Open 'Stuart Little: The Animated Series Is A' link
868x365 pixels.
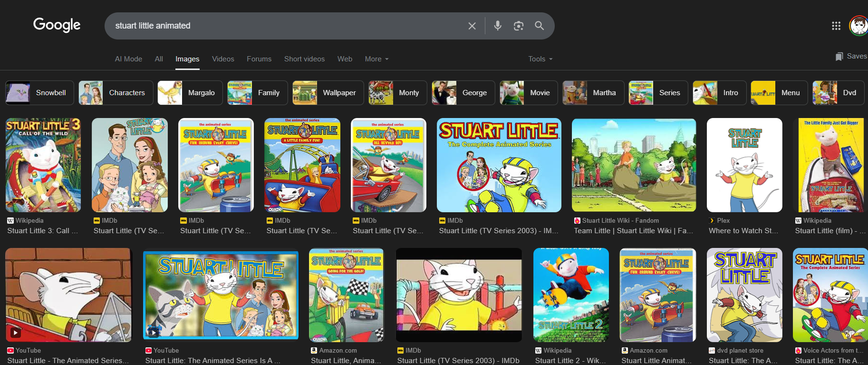point(213,361)
